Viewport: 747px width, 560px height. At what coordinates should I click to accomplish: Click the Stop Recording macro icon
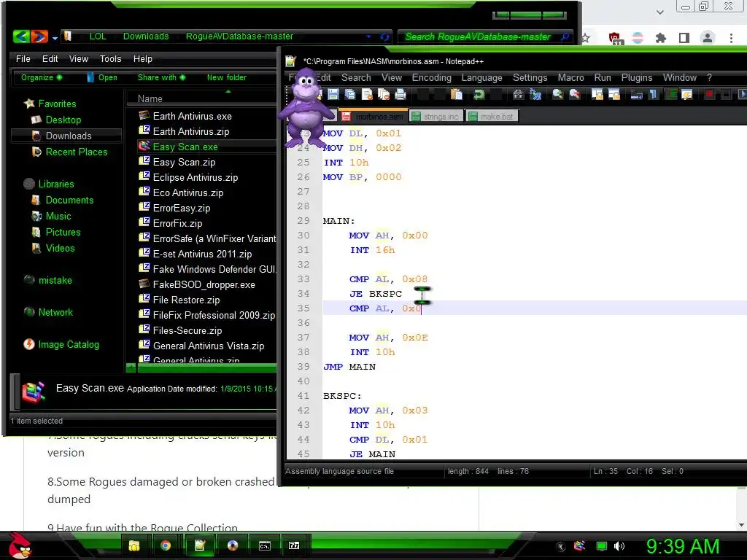point(726,94)
